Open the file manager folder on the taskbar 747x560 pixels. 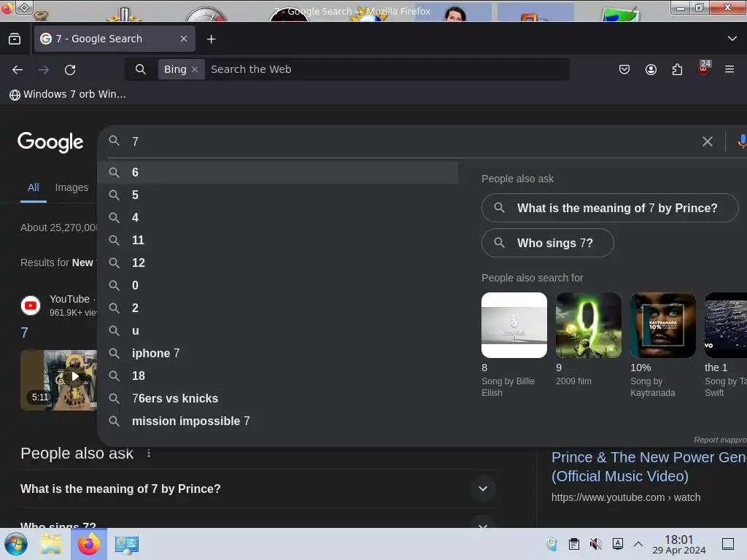click(x=52, y=544)
